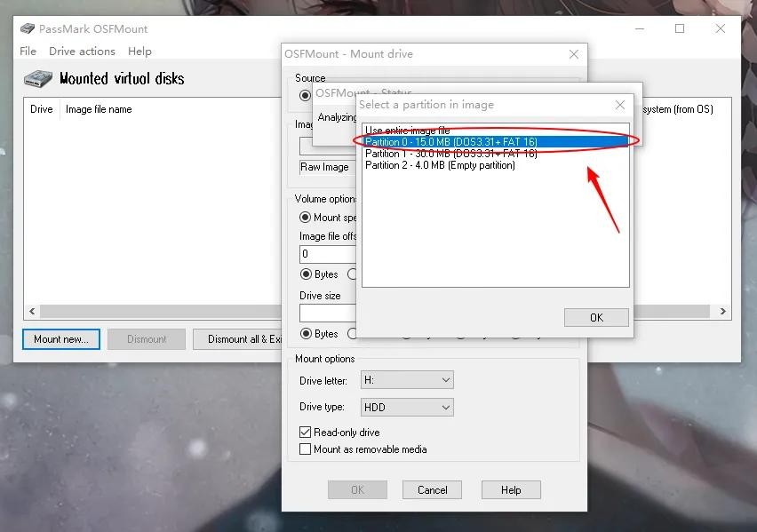The image size is (757, 532).
Task: Select Bytes radio for image file offset
Action: (x=306, y=274)
